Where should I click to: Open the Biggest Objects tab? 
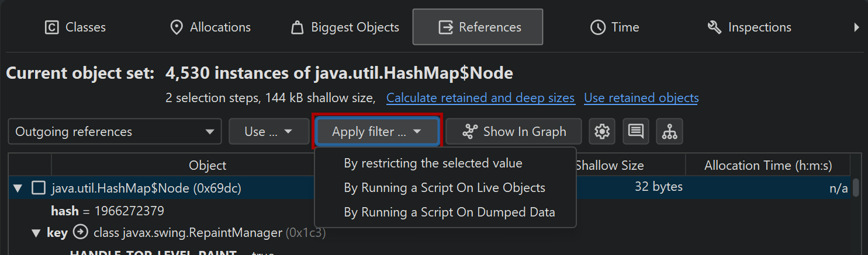345,27
